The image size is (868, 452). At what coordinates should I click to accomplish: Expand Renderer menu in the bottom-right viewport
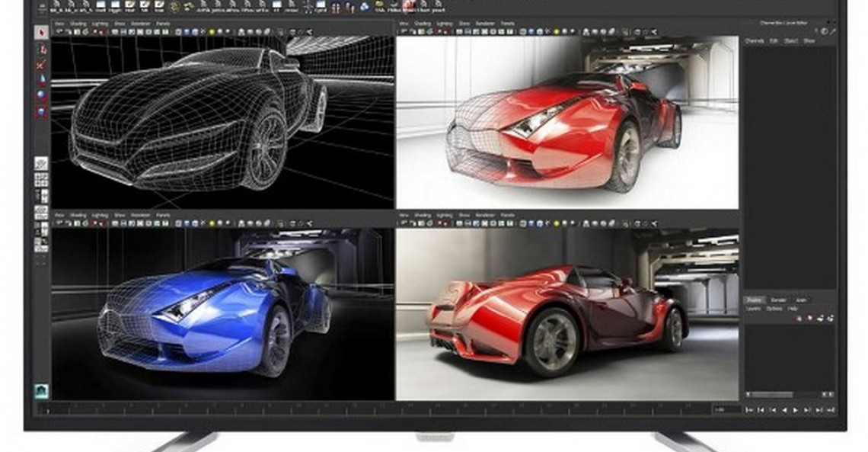tap(485, 216)
